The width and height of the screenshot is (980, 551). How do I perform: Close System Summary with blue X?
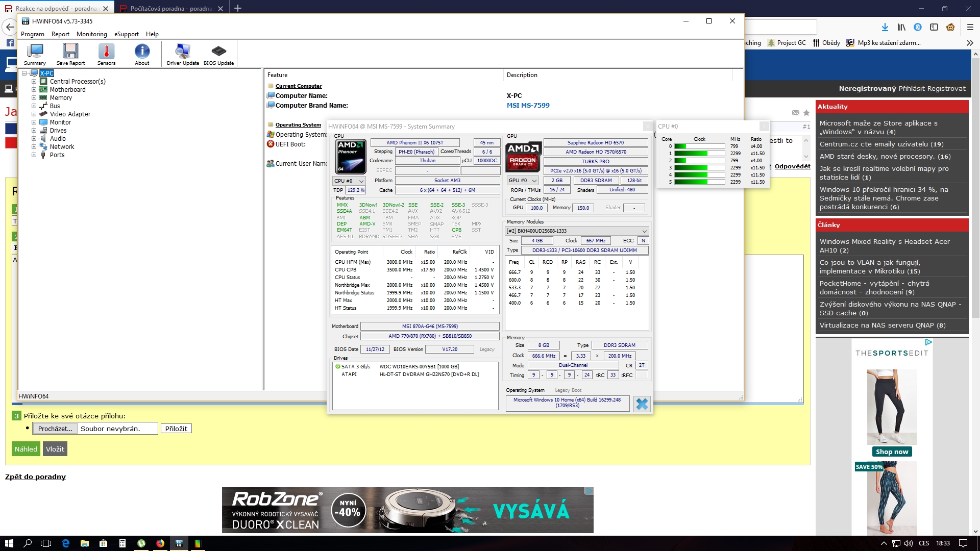(x=642, y=404)
